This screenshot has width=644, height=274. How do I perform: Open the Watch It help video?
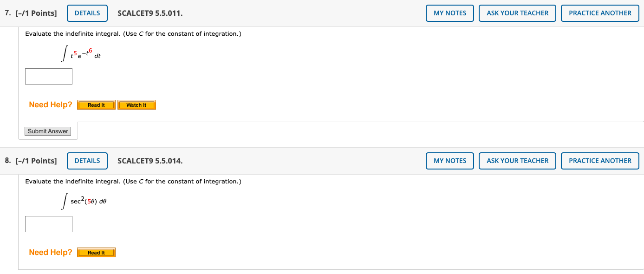[x=137, y=105]
